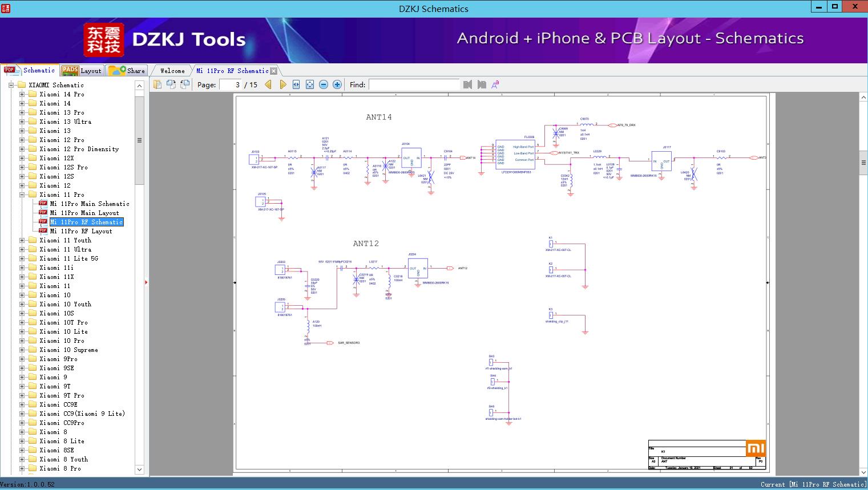The image size is (868, 490).
Task: Select the Mi 11Pro RF Schematic tab
Action: [x=232, y=71]
